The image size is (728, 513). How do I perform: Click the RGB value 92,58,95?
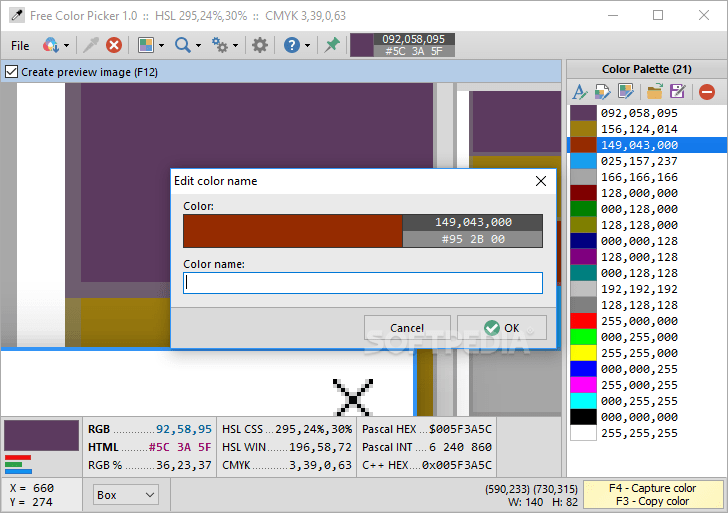[x=184, y=429]
